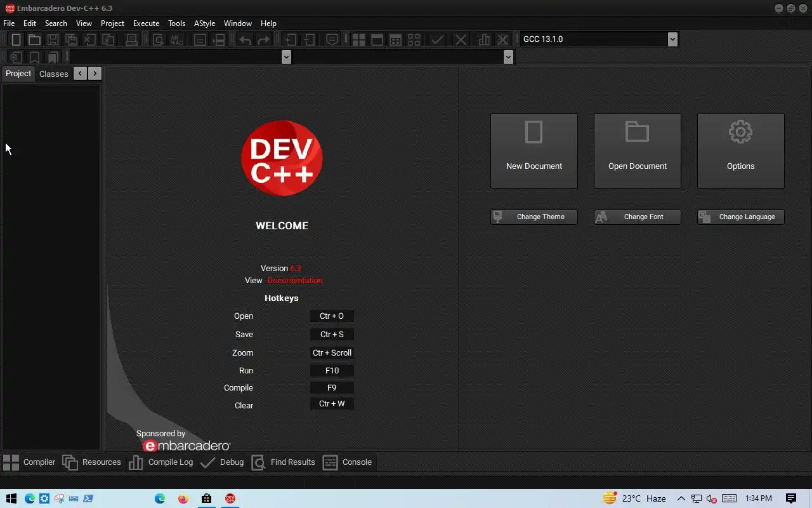The height and width of the screenshot is (508, 812).
Task: Open the View menu
Action: [x=84, y=23]
